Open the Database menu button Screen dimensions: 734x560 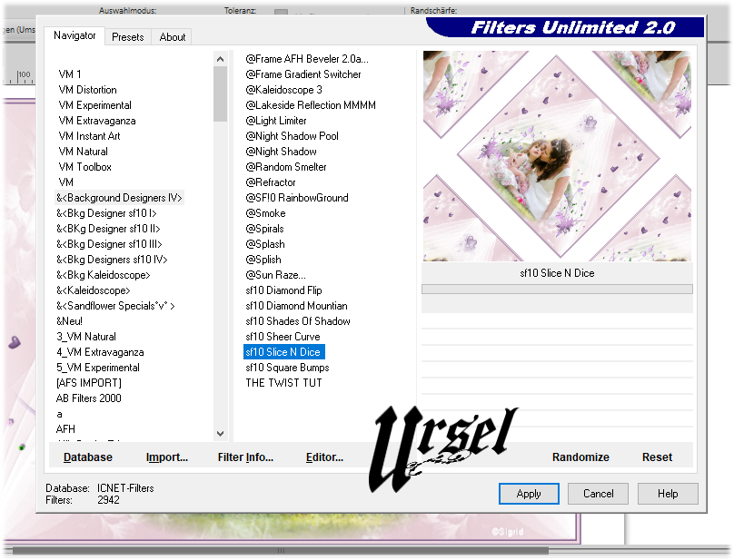pyautogui.click(x=88, y=457)
